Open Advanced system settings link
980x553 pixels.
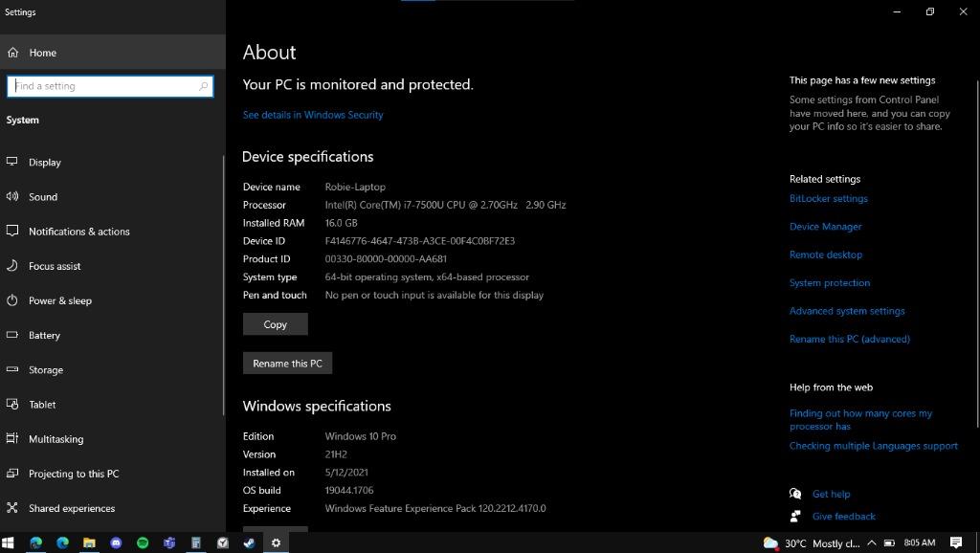click(847, 311)
